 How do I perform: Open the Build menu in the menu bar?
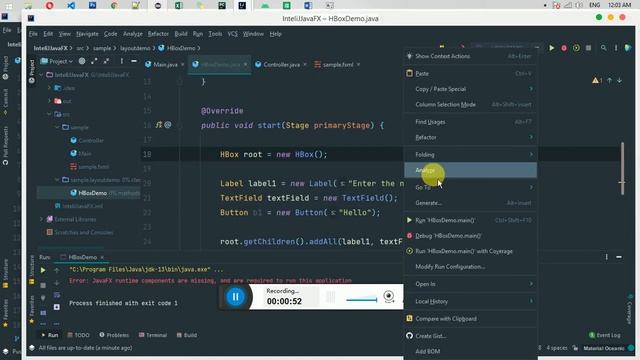tap(181, 34)
